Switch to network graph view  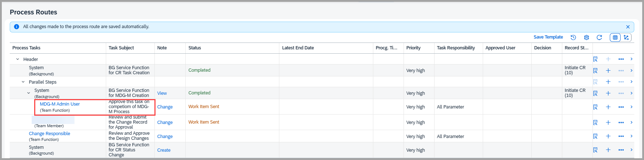[x=626, y=37]
